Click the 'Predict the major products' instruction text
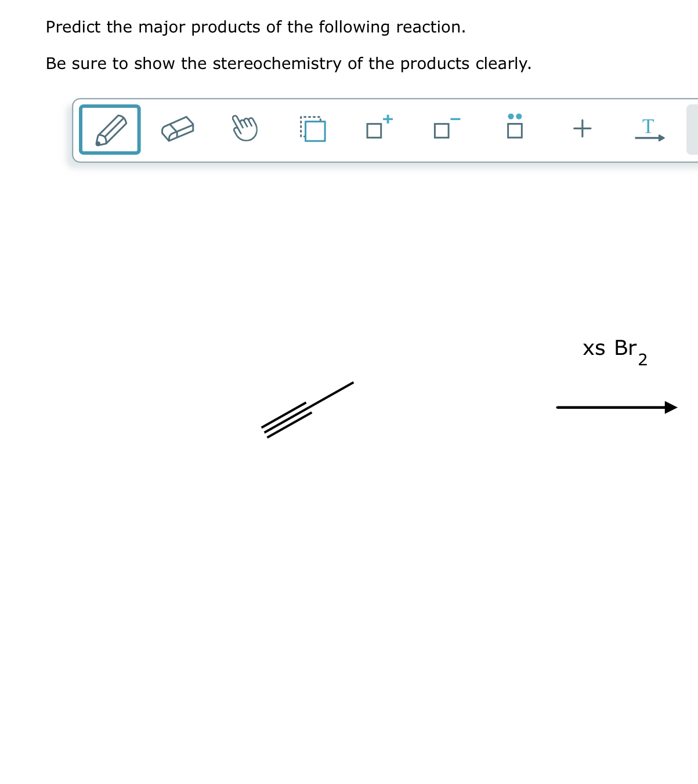698x784 pixels. [x=255, y=27]
